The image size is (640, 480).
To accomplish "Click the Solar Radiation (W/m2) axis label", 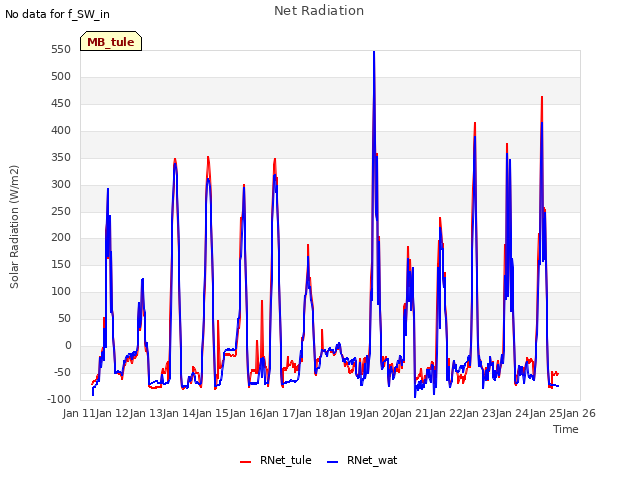I will 14,227.
